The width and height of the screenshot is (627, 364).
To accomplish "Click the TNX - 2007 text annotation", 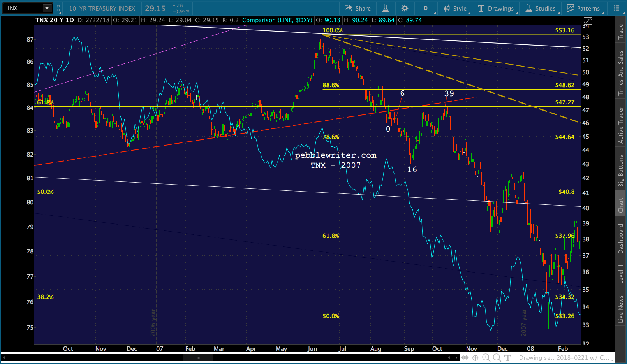I will click(336, 165).
